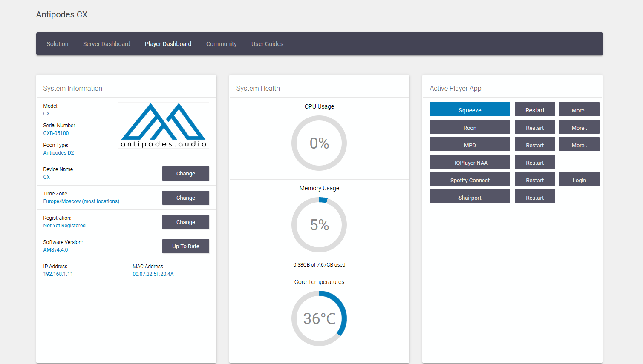Activate the Squeeze player app
643x364 pixels.
coord(470,109)
